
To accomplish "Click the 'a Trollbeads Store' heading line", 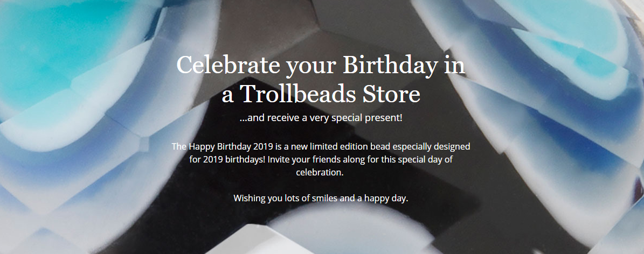I will pyautogui.click(x=321, y=94).
